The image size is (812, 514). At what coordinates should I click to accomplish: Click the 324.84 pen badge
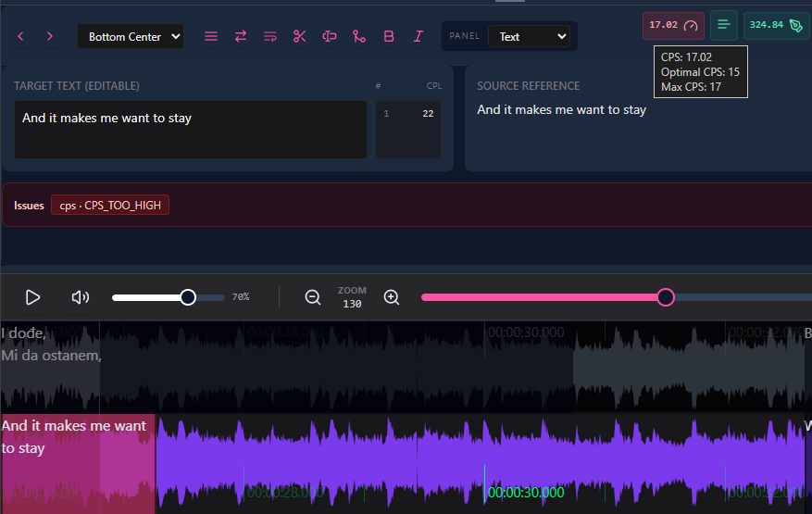click(x=776, y=25)
